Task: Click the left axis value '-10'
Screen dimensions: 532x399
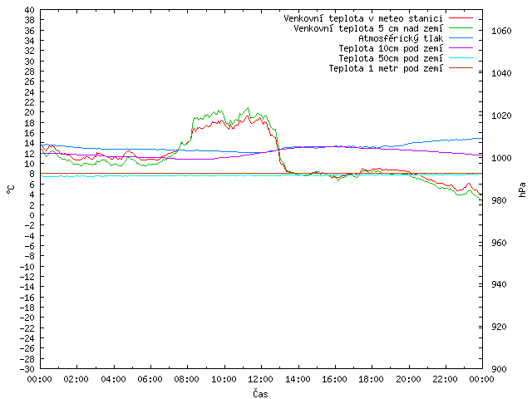Action: pos(27,266)
